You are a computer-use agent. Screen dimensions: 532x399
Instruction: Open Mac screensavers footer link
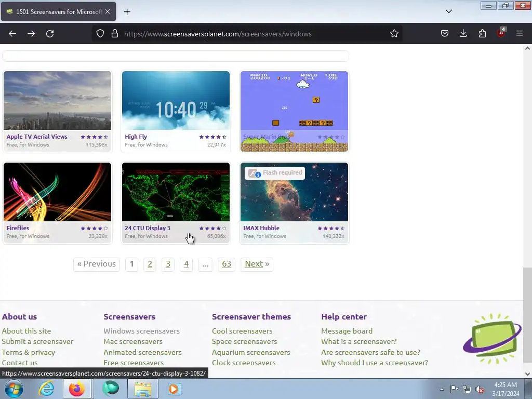133,342
